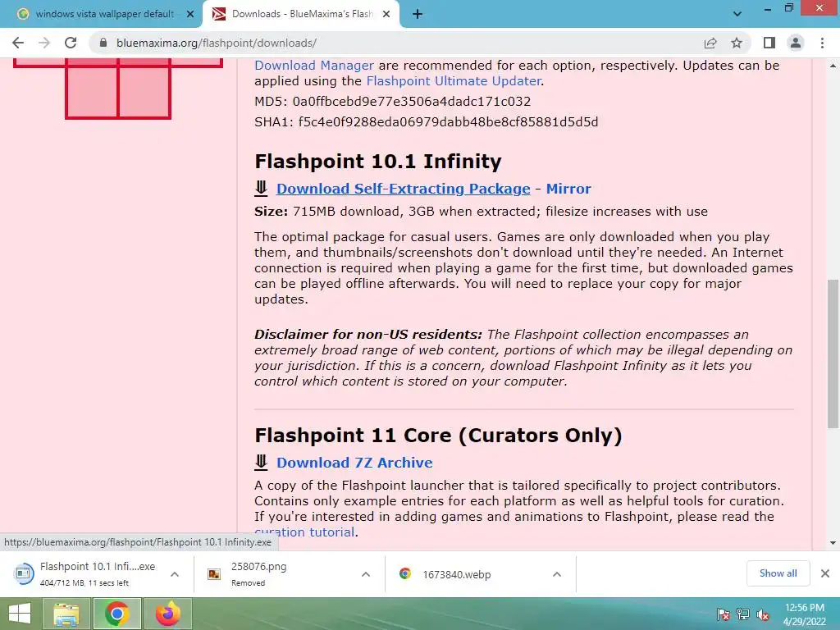The height and width of the screenshot is (630, 840).
Task: Close the windows vista wallpaper tab
Action: pos(190,14)
